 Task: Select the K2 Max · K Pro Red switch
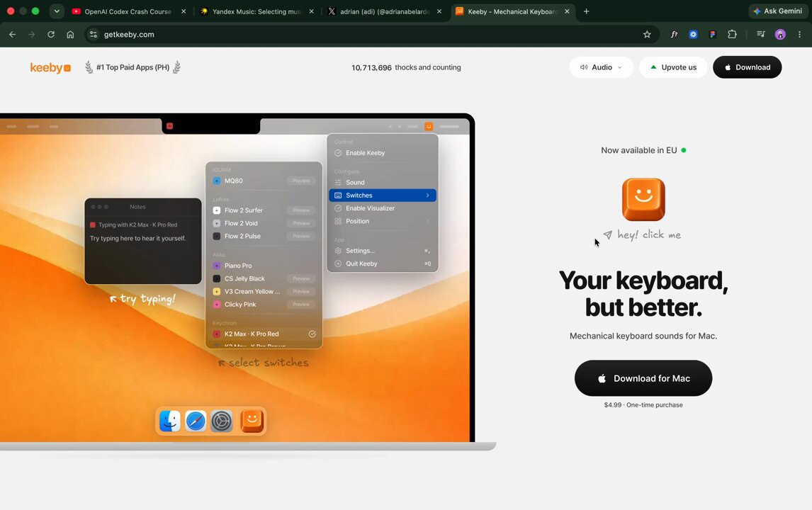264,334
